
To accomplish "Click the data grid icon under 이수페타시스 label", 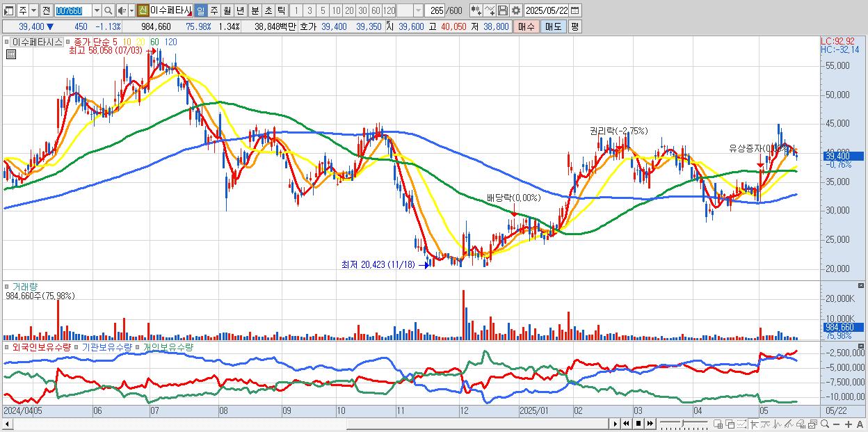I will pos(11,55).
